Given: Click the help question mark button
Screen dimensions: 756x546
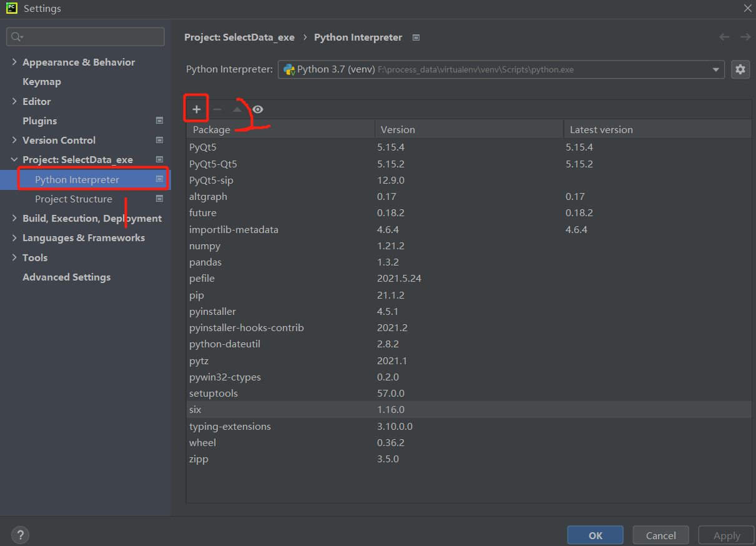Looking at the screenshot, I should pos(20,535).
